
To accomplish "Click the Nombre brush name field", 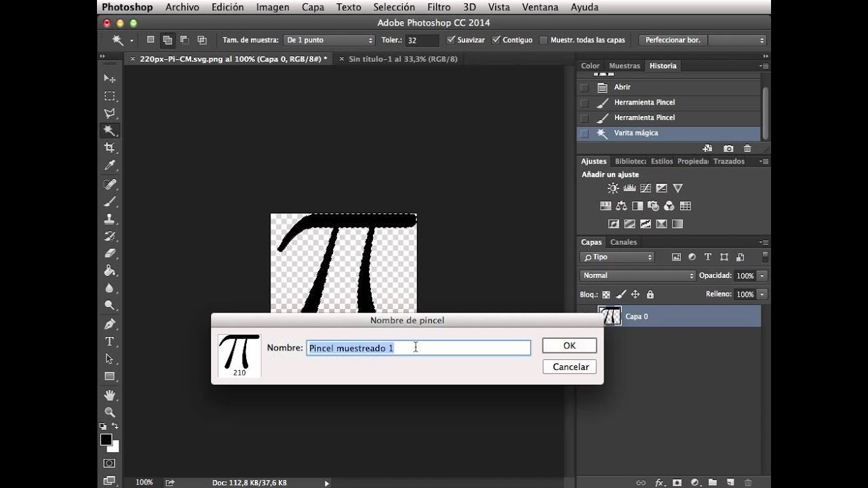I will [418, 348].
